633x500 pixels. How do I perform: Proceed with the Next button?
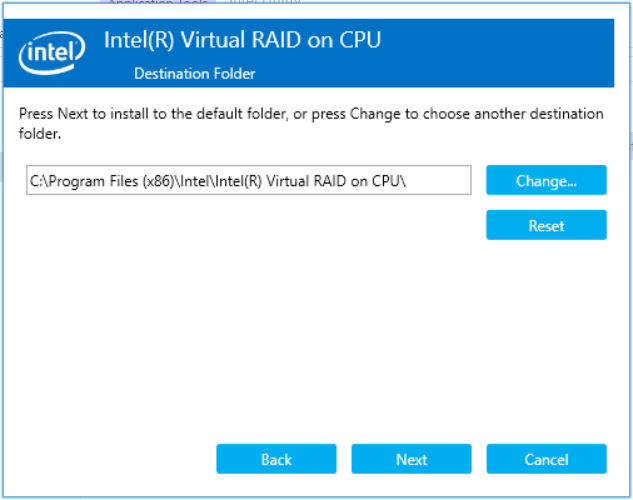coord(411,459)
